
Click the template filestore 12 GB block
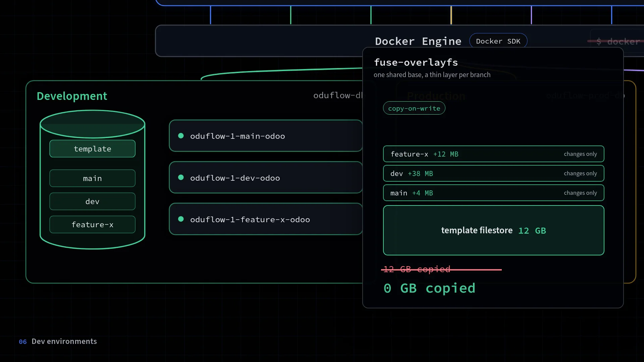pos(493,230)
